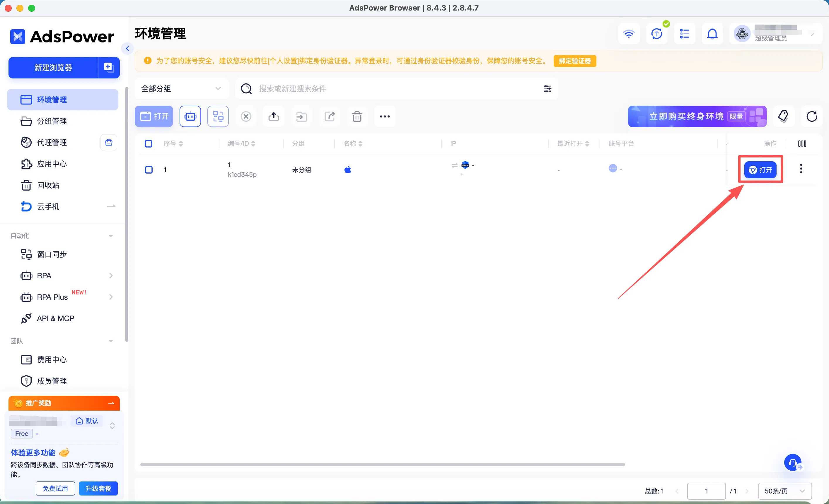This screenshot has height=504, width=829.
Task: Select the checkbox for profile row 1
Action: pyautogui.click(x=149, y=170)
